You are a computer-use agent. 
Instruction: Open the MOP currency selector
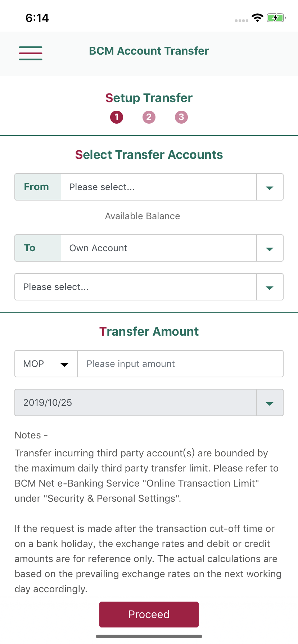[x=46, y=364]
